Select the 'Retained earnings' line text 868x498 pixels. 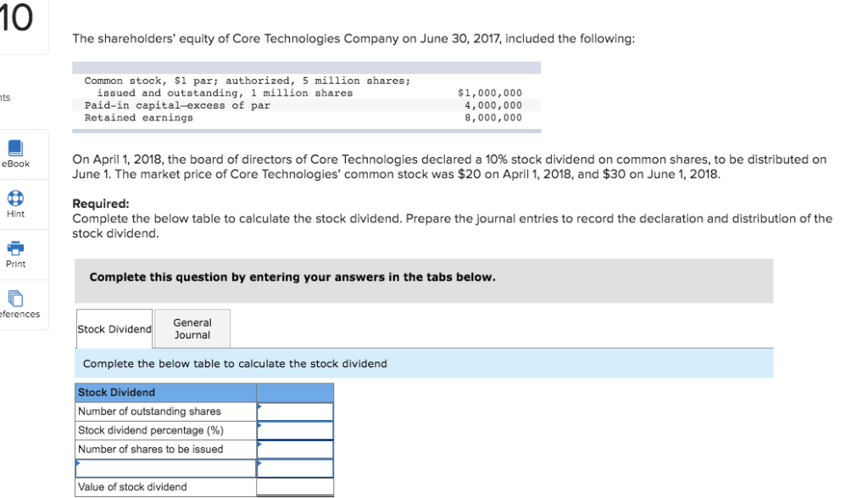click(x=138, y=117)
